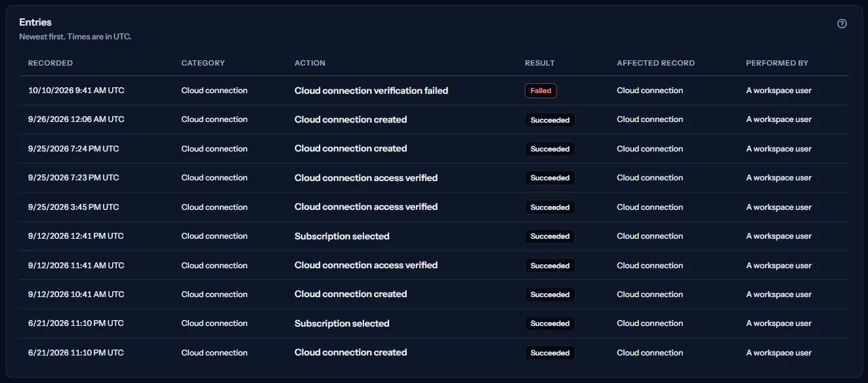Click timestamp 9/25/2026 3:45 PM UTC

tap(73, 207)
